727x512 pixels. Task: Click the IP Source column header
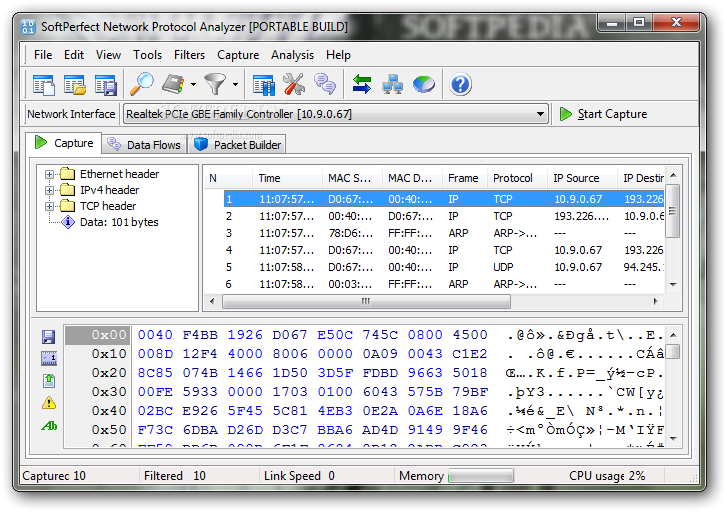click(x=582, y=178)
